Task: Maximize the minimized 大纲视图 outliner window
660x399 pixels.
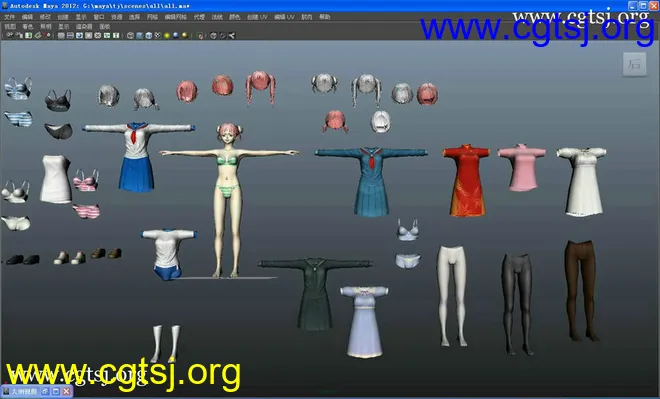Action: pyautogui.click(x=56, y=391)
